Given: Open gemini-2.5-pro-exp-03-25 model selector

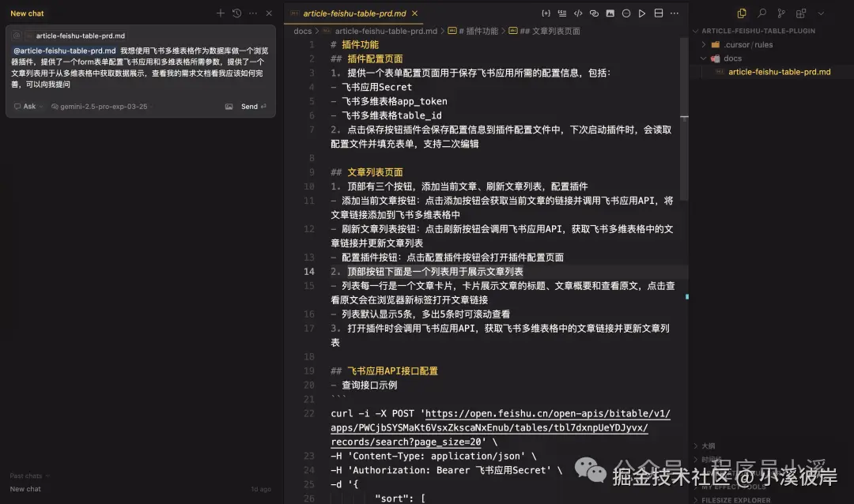Looking at the screenshot, I should point(100,107).
